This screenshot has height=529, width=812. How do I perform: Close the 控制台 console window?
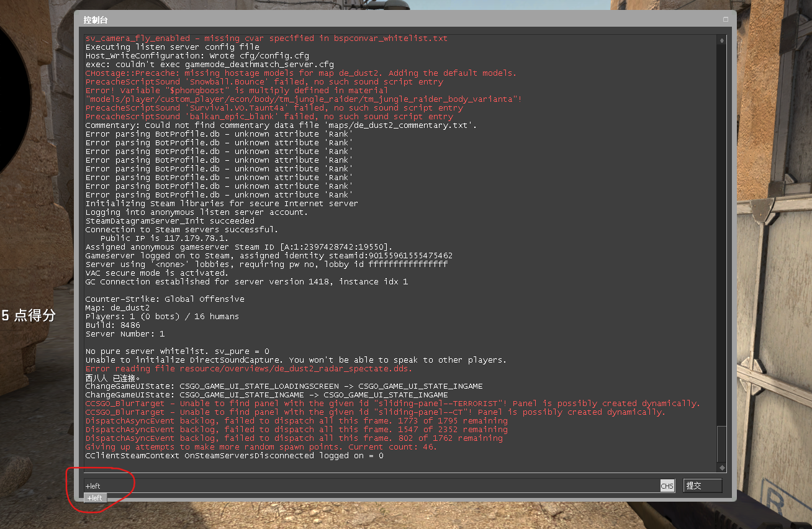point(725,20)
